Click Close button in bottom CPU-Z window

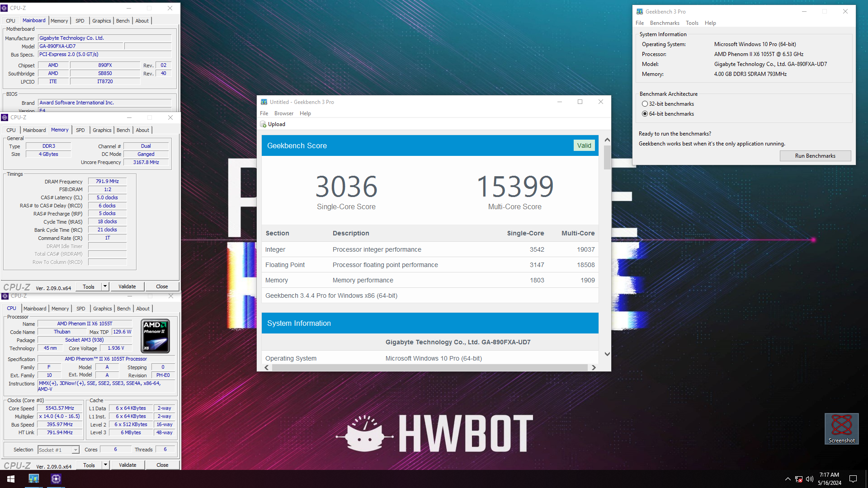point(162,465)
